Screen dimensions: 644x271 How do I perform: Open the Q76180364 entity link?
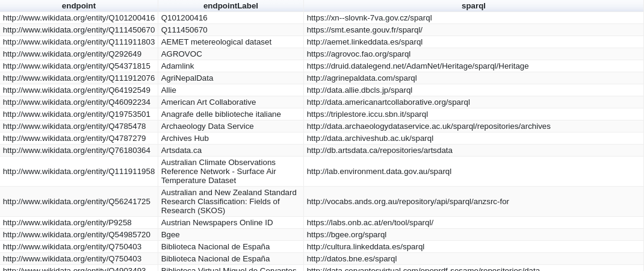pyautogui.click(x=76, y=150)
